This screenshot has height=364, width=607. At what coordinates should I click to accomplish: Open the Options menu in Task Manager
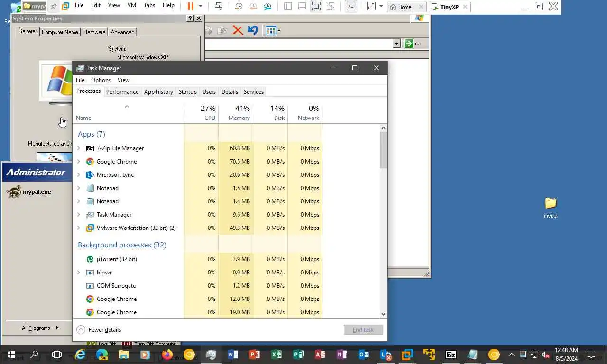(x=101, y=80)
